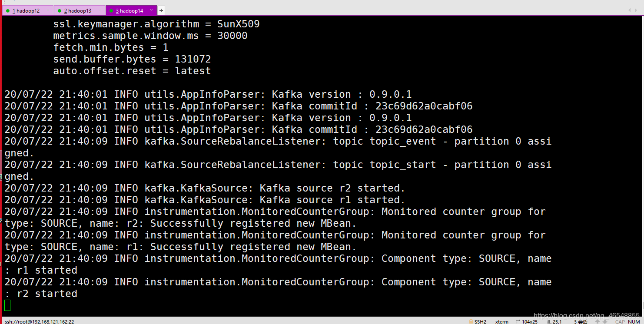Click the metrics.sample.window.ms = 30000 line
Viewport: 644px width, 324px height.
tap(150, 36)
